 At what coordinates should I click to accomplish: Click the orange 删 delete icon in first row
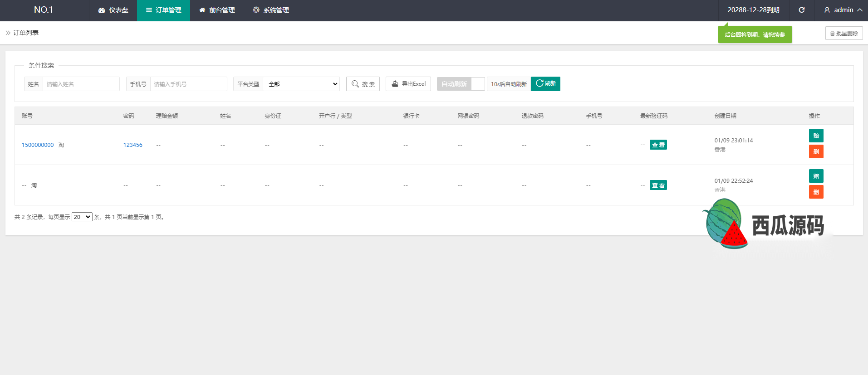pos(816,151)
